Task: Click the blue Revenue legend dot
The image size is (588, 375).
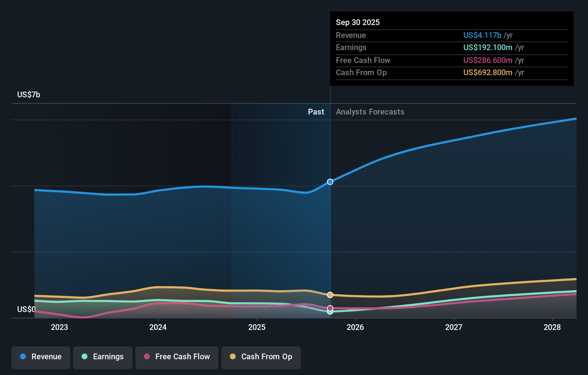Action: (23, 357)
